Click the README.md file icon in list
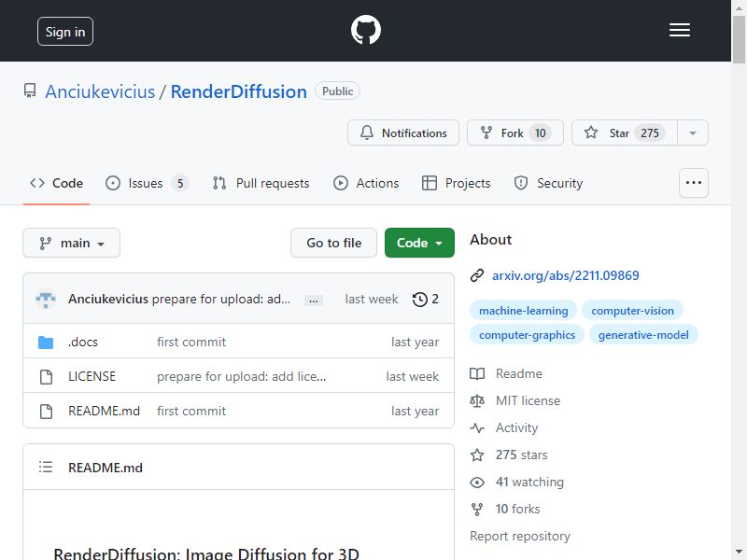747x560 pixels. 46,411
